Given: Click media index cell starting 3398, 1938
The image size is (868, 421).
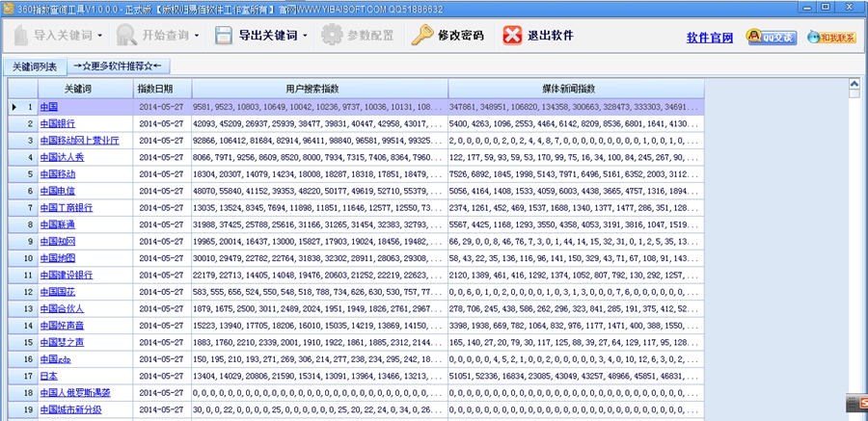Looking at the screenshot, I should tap(577, 326).
